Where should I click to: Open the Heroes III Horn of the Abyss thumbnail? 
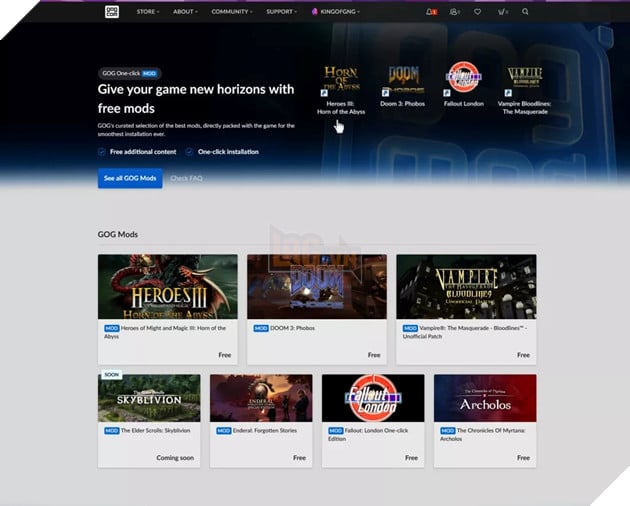click(168, 287)
